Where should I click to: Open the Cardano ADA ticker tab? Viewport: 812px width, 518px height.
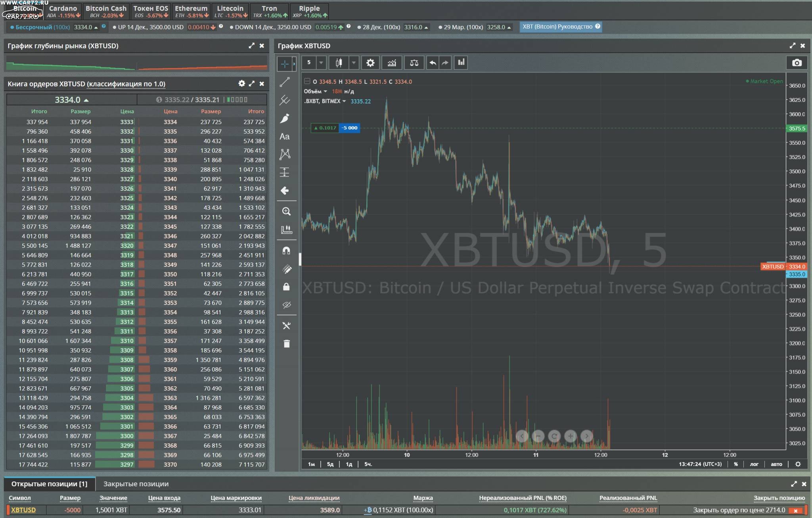pyautogui.click(x=63, y=11)
